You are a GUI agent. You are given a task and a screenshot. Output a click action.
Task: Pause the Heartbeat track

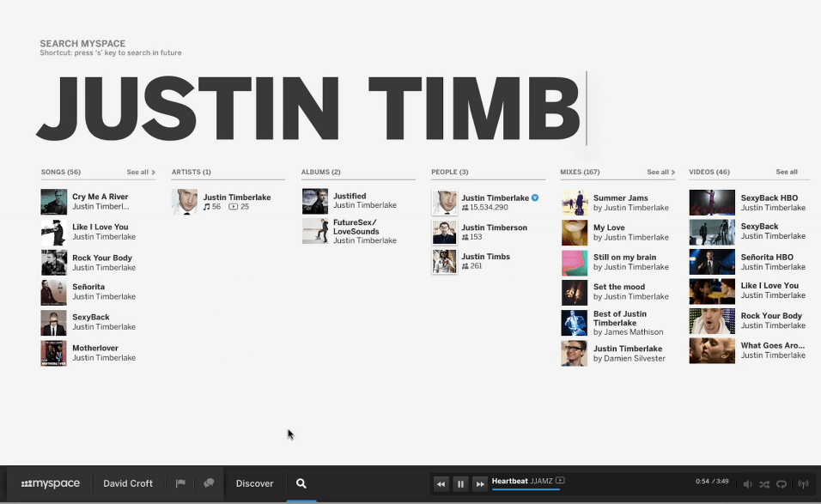[460, 484]
